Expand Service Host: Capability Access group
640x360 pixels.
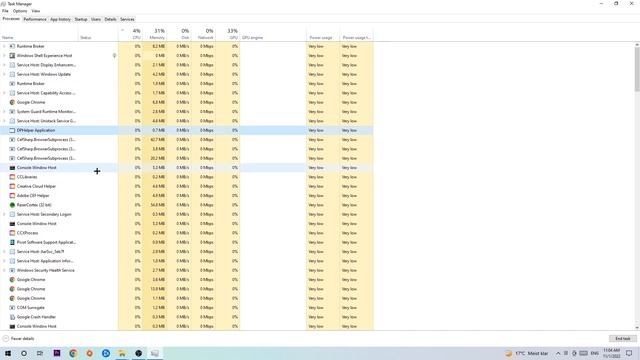point(4,93)
